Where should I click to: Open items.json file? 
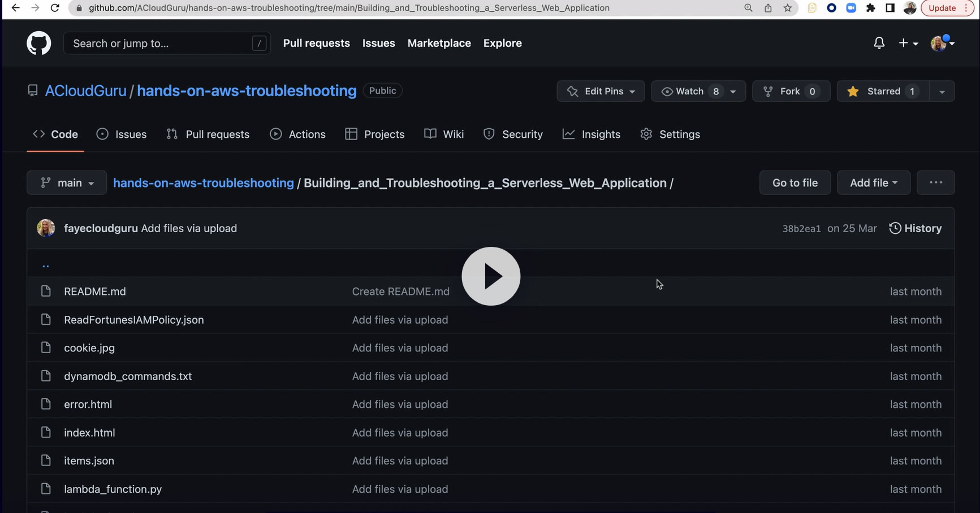[89, 461]
